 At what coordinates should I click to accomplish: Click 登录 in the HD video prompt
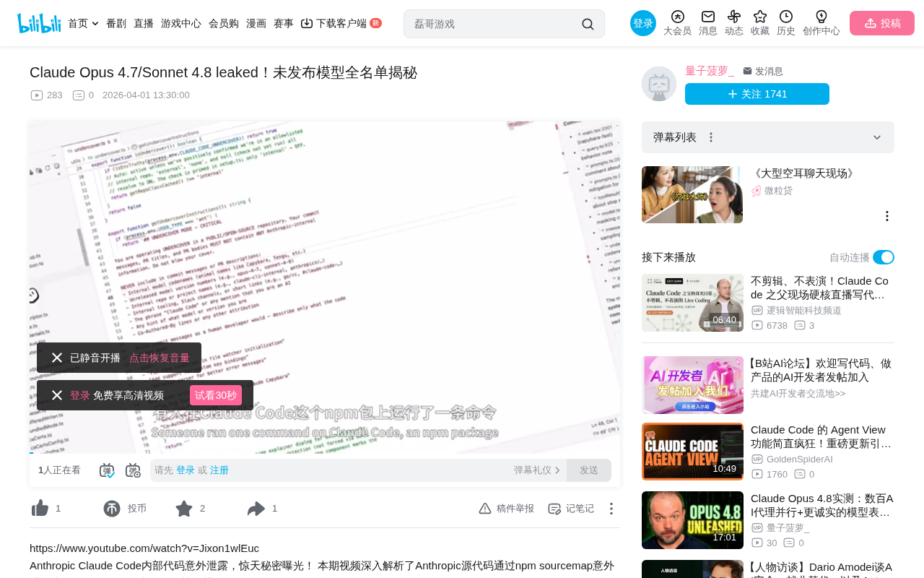pos(80,396)
